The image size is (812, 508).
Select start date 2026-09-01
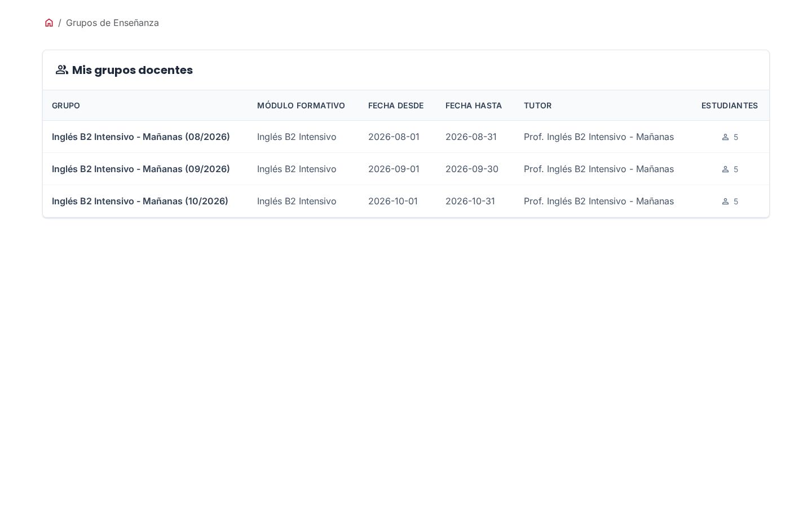click(x=394, y=169)
